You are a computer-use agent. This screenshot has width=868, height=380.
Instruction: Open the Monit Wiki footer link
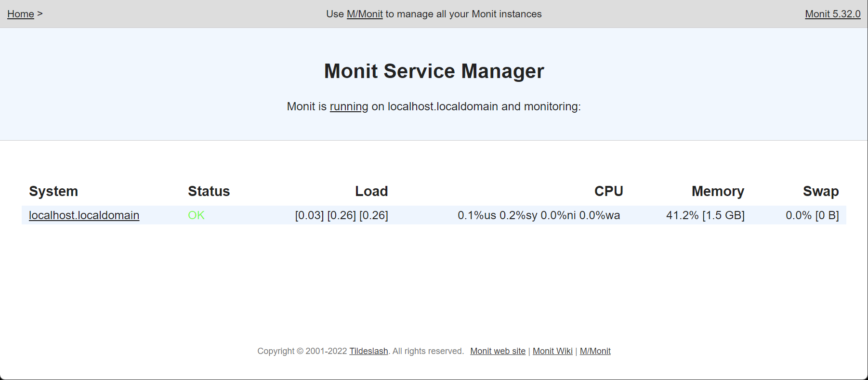point(552,351)
